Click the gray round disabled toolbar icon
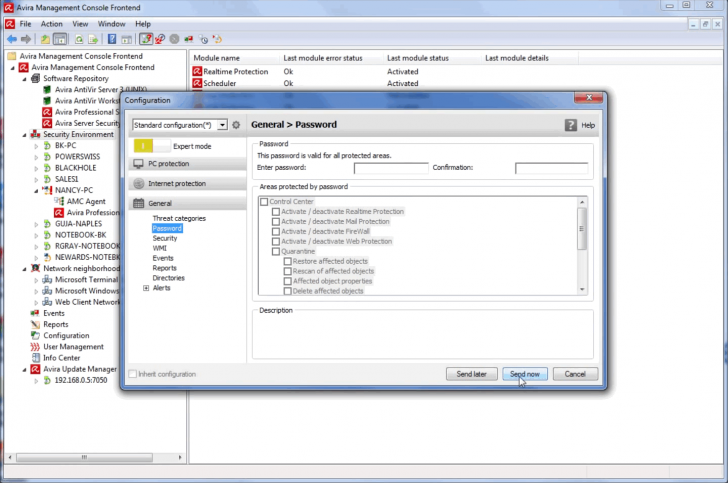Image resolution: width=728 pixels, height=483 pixels. pos(174,39)
